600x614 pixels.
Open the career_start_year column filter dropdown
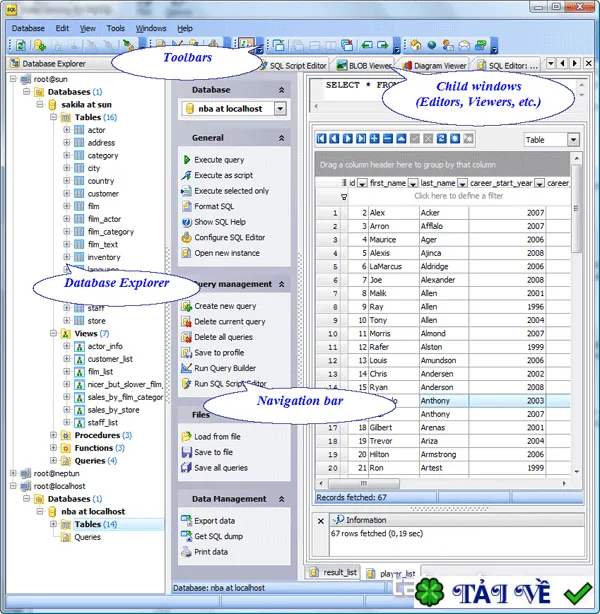point(539,183)
